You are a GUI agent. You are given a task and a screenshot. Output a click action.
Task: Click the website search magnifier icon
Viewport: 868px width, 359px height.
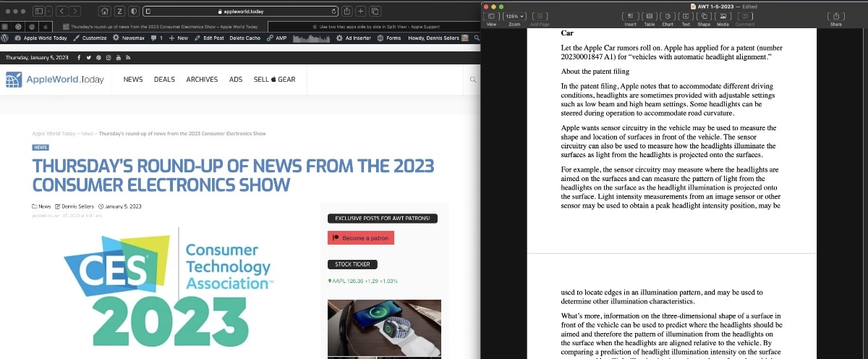pos(473,80)
